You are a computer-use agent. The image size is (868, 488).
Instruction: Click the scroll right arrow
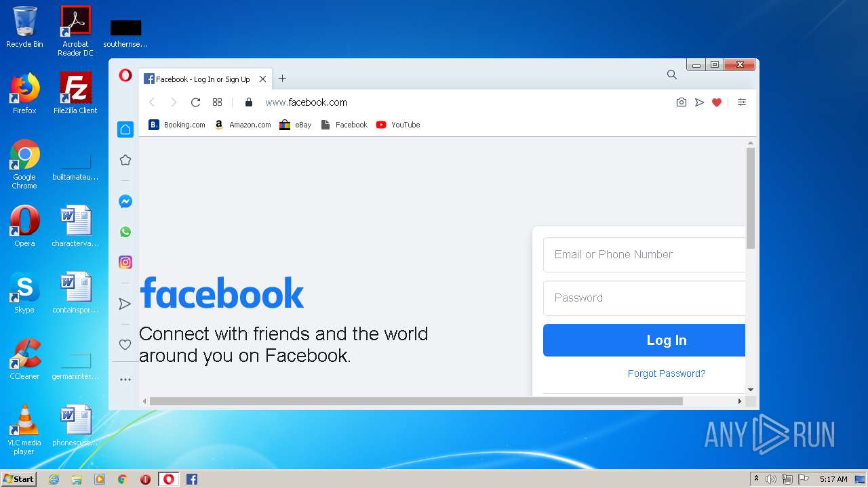pyautogui.click(x=740, y=401)
